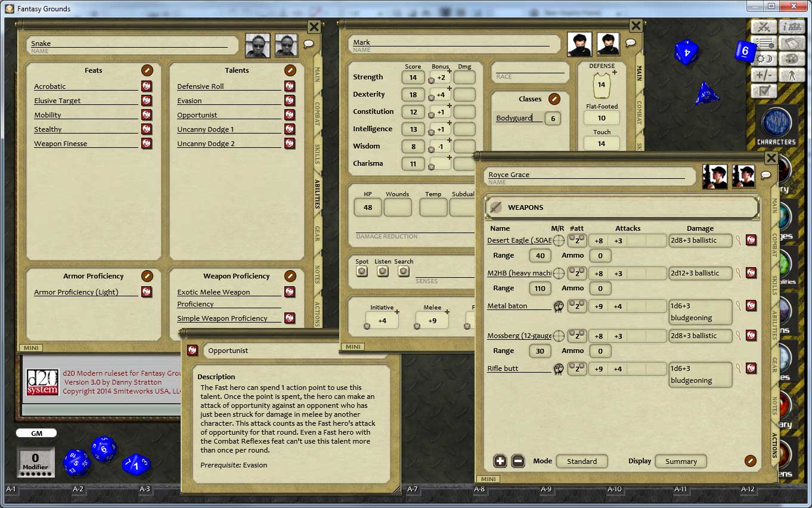
Task: Click Mark's portrait thumbnail
Action: coord(578,44)
